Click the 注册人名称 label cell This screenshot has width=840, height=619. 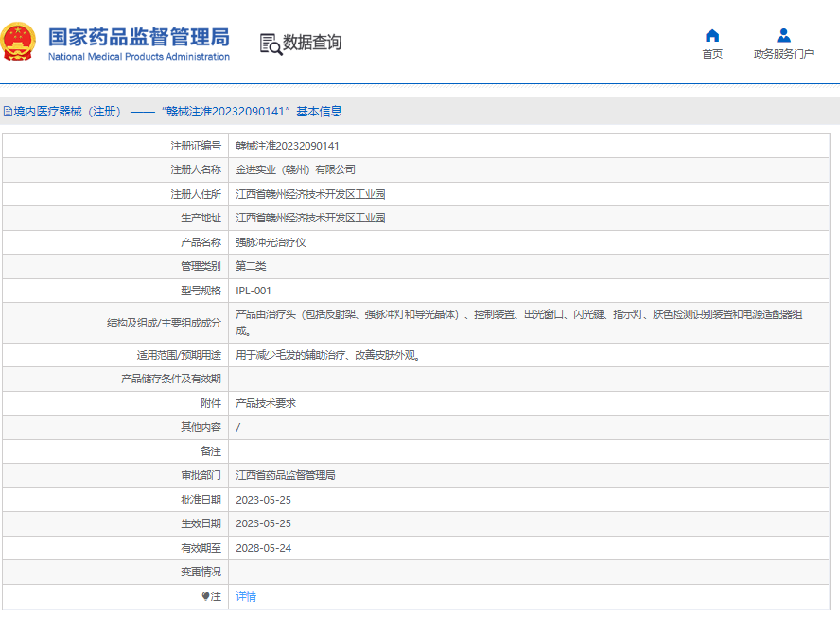click(x=115, y=169)
